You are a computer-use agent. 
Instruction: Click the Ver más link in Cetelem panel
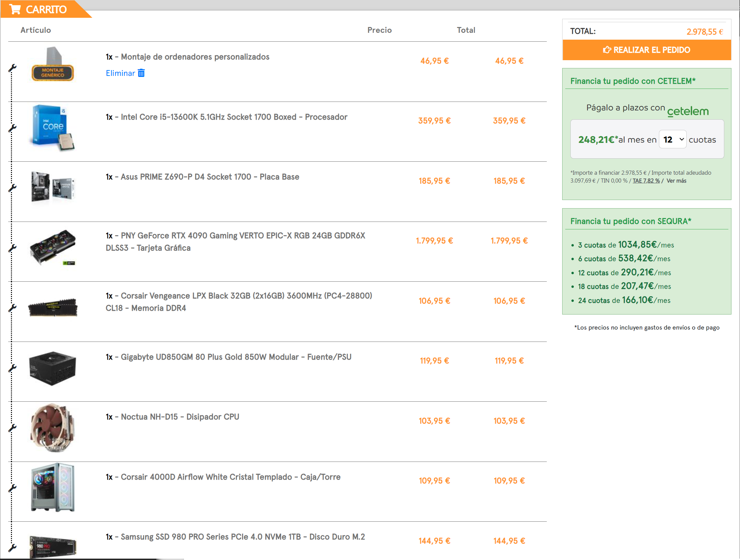(676, 181)
